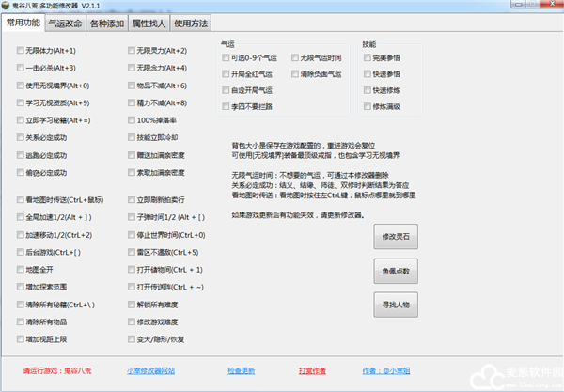
Task: Enable 地图全开 checkbox
Action: (x=22, y=270)
